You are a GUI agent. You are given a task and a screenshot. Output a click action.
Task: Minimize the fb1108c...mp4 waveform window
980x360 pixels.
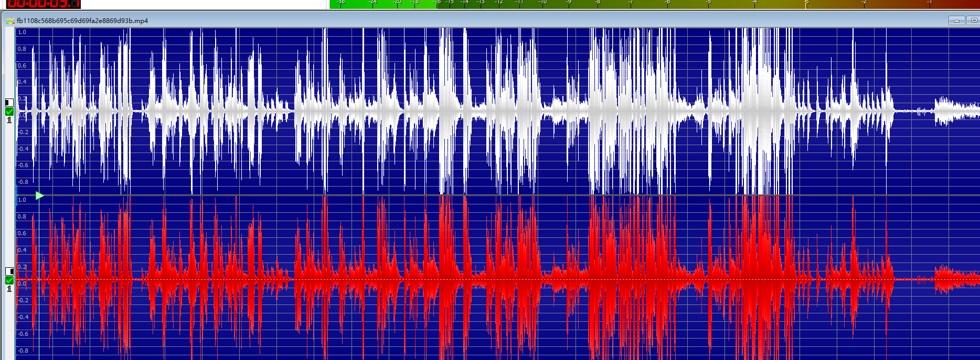click(x=956, y=21)
